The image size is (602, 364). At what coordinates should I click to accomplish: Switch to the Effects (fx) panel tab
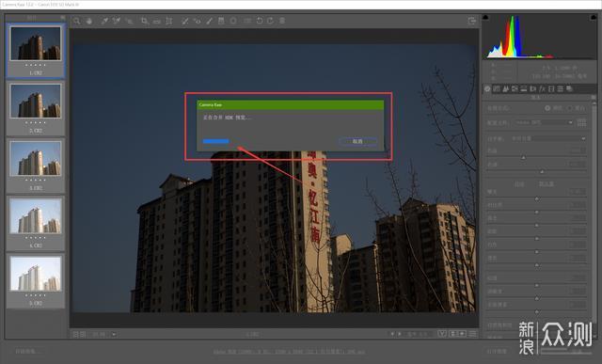coord(542,88)
